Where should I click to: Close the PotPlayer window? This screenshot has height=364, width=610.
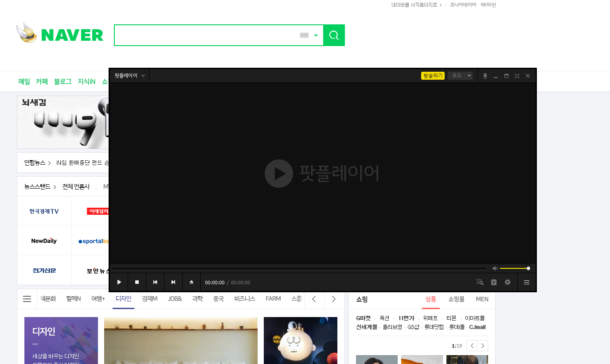click(528, 76)
